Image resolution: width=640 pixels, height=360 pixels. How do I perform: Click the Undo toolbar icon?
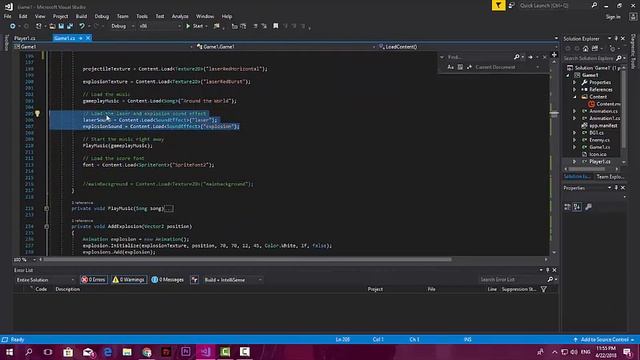(x=82, y=26)
